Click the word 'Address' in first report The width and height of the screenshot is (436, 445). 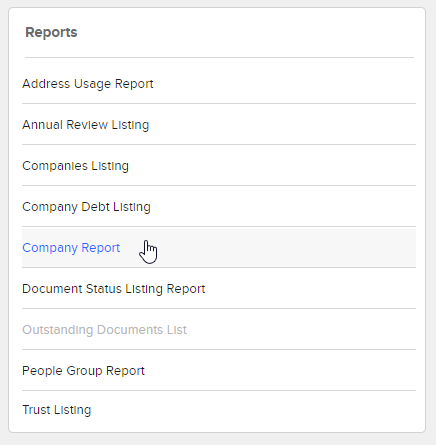coord(46,84)
